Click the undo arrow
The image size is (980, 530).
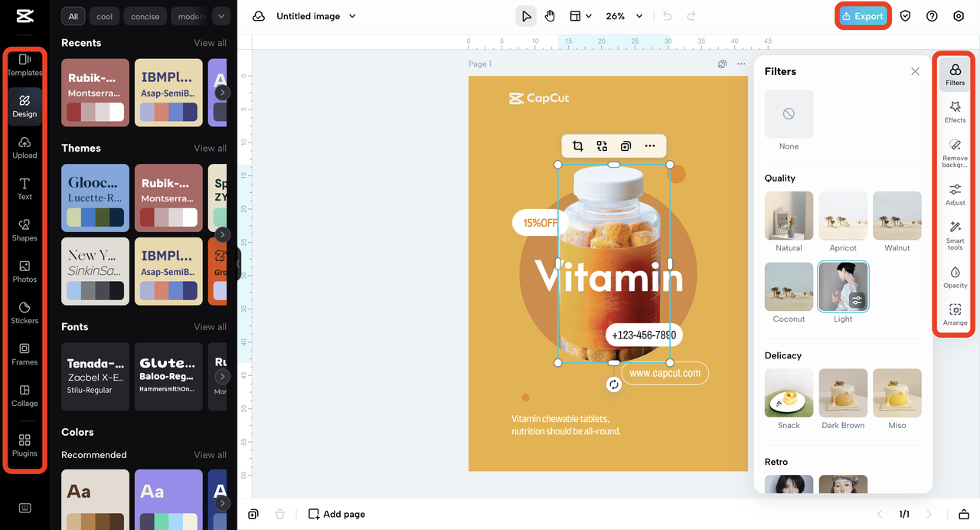pos(667,16)
